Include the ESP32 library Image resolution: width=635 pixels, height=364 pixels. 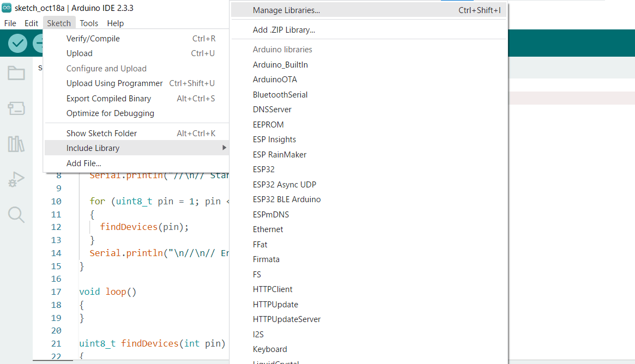(x=368, y=169)
